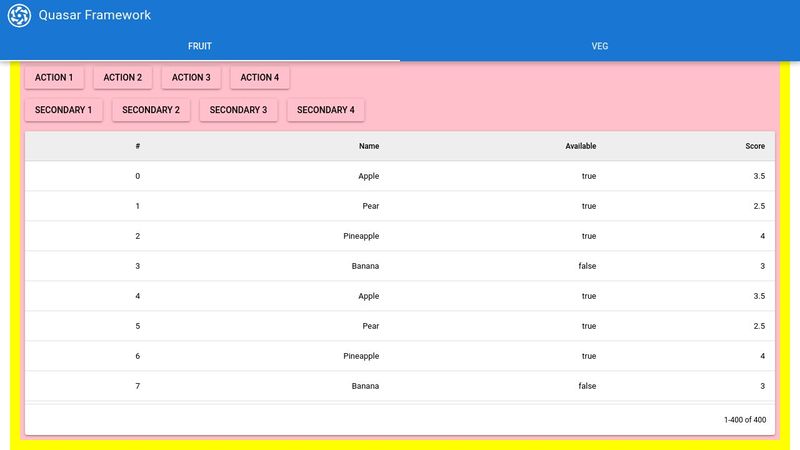The width and height of the screenshot is (800, 450).
Task: Click the Banana name in row 3
Action: coord(364,266)
